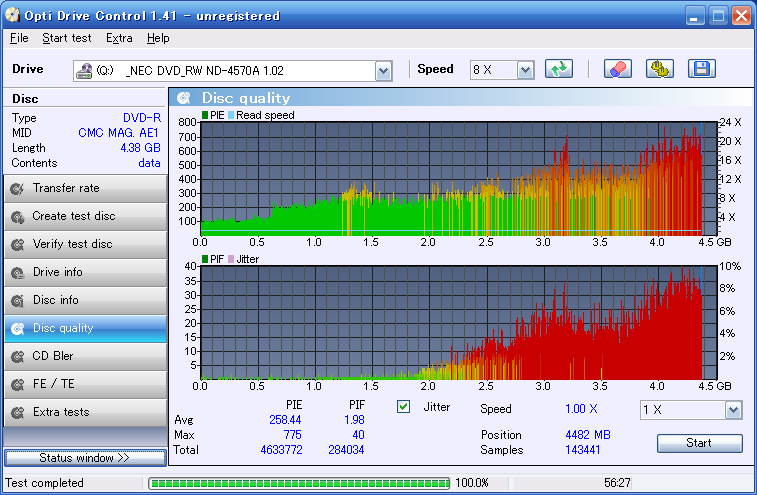Minimize the Opti Drive Control window
The width and height of the screenshot is (757, 495).
point(694,15)
